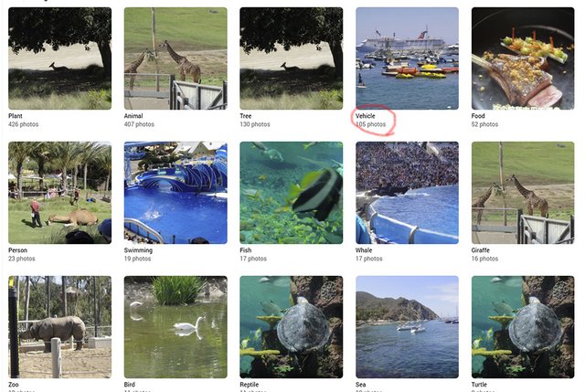Open the Zoo rhino thumbnail

59,327
